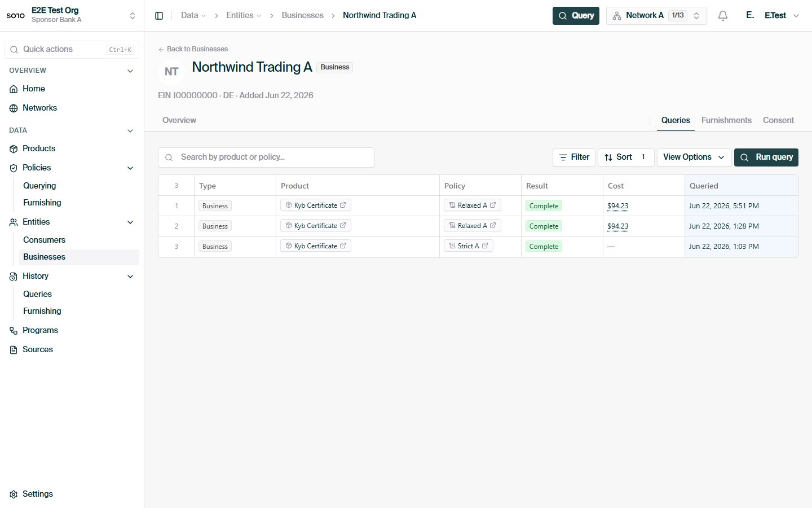Viewport: 812px width, 508px height.
Task: Open Consumers under Entities
Action: (44, 240)
